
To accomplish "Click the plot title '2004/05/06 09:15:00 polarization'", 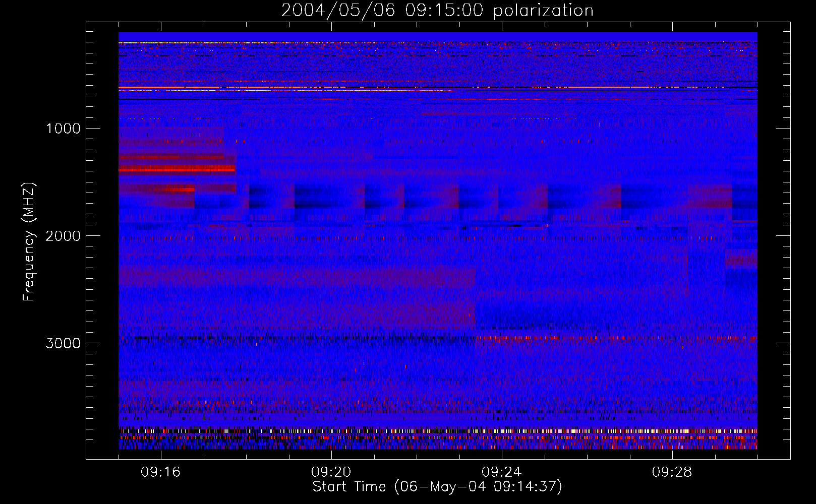I will 437,11.
